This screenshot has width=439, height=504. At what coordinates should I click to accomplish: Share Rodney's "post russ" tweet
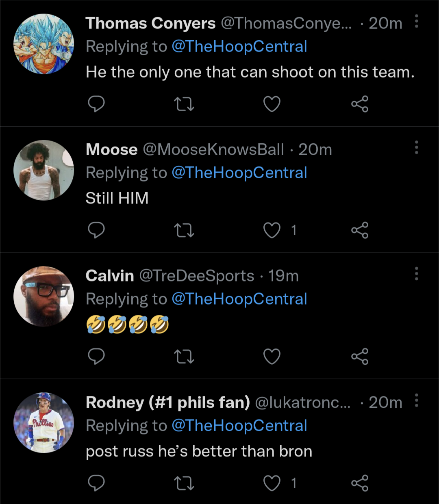pos(360,483)
